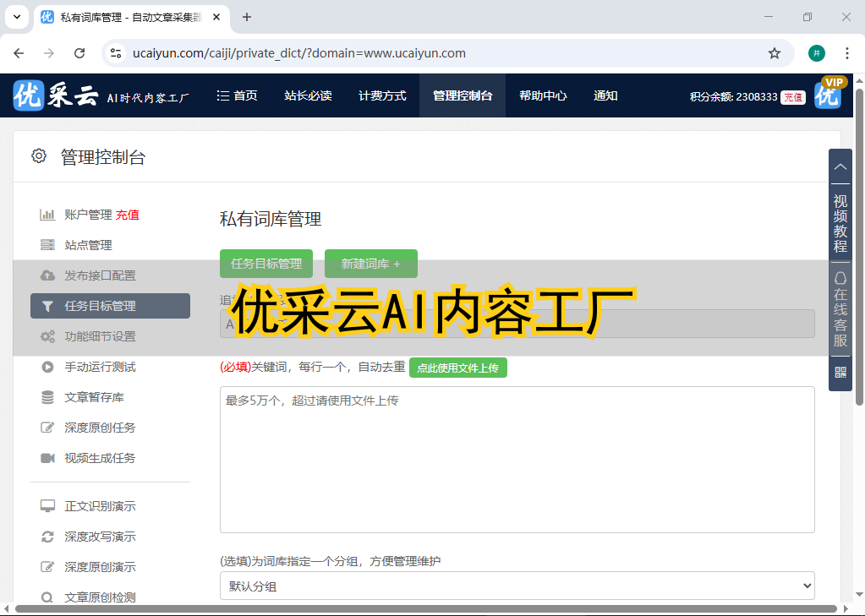Click the 管理控制台 gear icon
Image resolution: width=865 pixels, height=616 pixels.
click(38, 155)
